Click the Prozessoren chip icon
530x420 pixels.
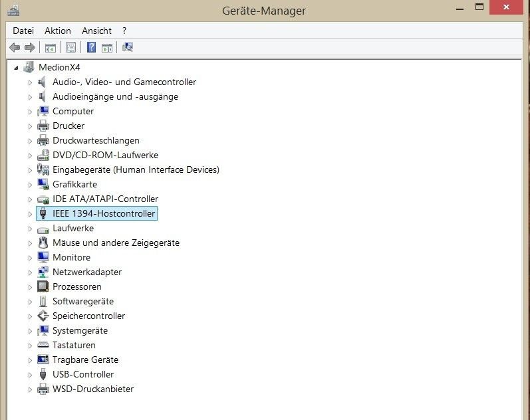pyautogui.click(x=43, y=286)
